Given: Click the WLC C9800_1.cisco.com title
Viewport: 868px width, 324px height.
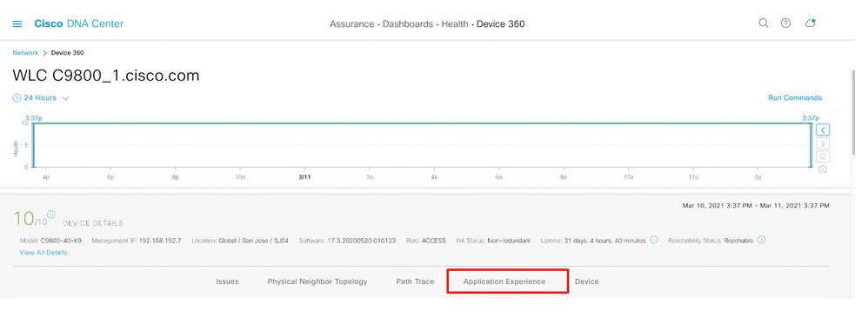Looking at the screenshot, I should coord(106,76).
